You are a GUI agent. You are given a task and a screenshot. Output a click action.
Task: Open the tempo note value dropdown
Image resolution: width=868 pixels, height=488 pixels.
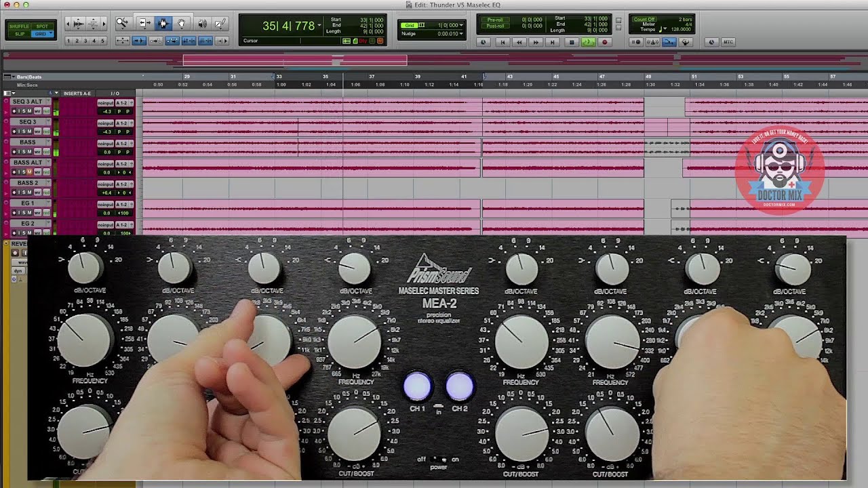(x=665, y=29)
